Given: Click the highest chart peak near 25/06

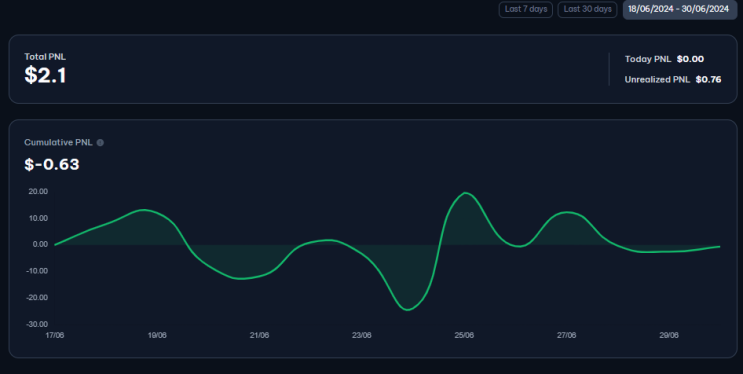Looking at the screenshot, I should click(x=465, y=193).
